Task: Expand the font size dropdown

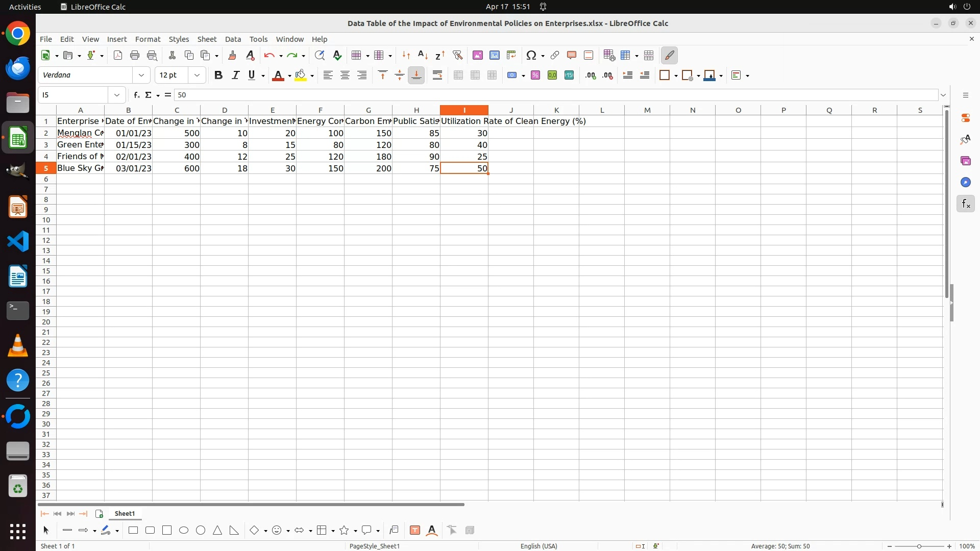Action: click(x=197, y=75)
